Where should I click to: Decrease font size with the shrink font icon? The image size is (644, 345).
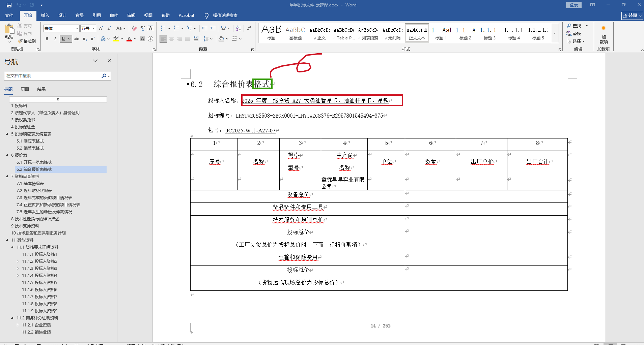[x=109, y=29]
